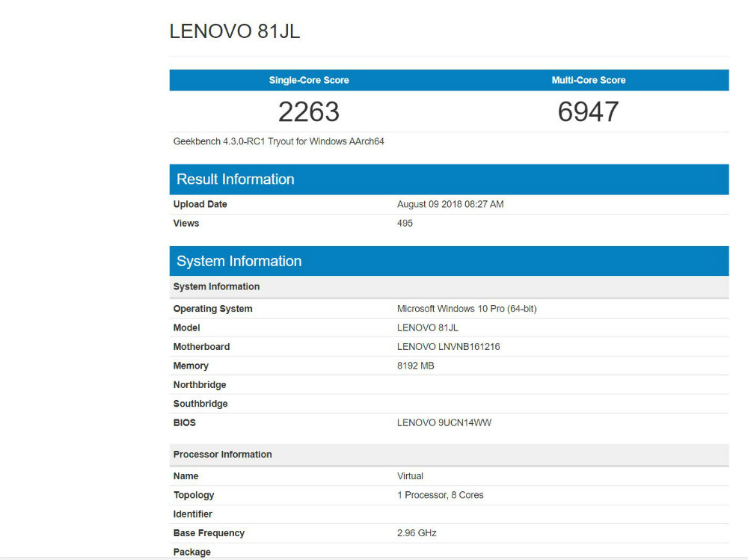Click the Processor Information subheader
Viewport: 748px width, 560px height.
click(x=222, y=454)
